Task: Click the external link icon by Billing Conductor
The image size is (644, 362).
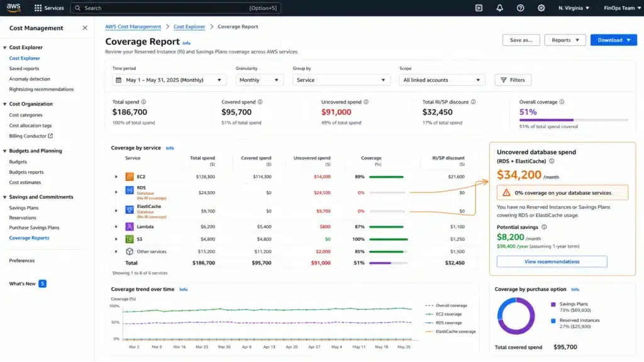Action: (50, 136)
